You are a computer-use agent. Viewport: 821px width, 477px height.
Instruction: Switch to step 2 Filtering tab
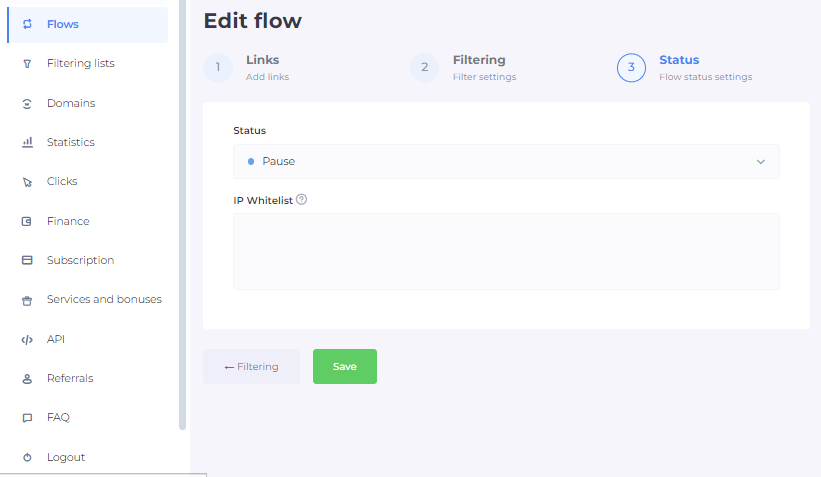465,67
